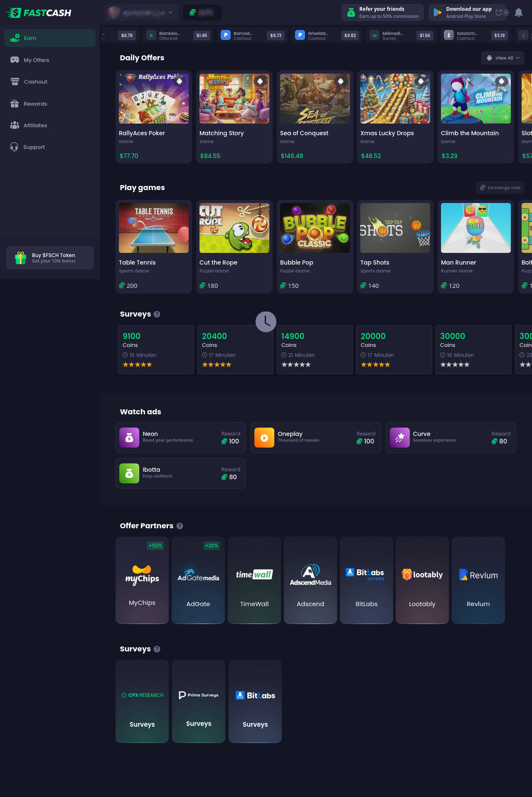This screenshot has width=532, height=797.
Task: Open Support in sidebar
Action: [x=50, y=147]
